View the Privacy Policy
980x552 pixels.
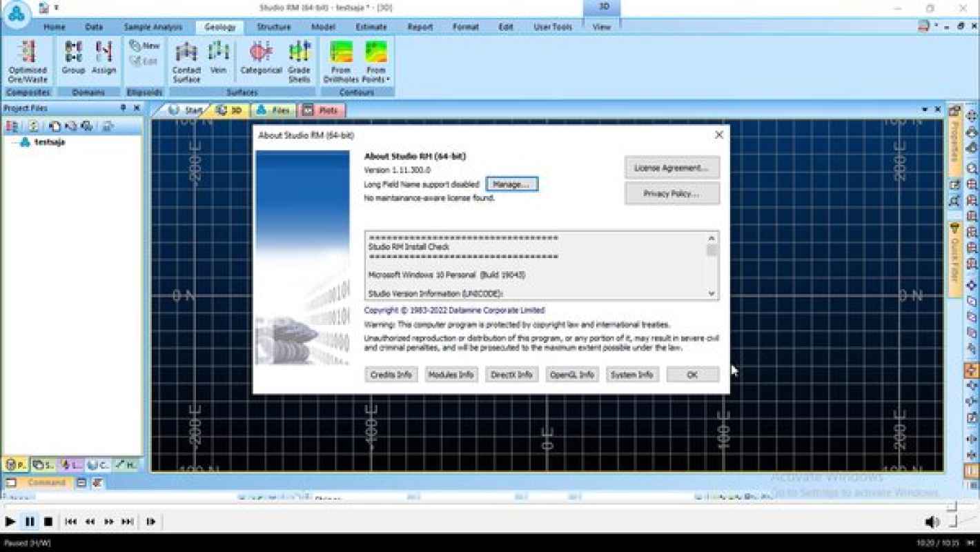tap(672, 194)
